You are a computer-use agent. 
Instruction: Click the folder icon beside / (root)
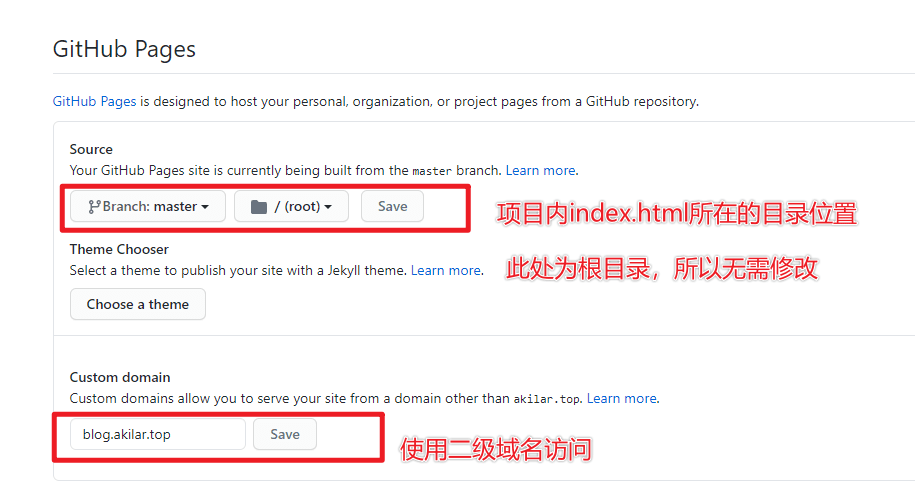pyautogui.click(x=259, y=207)
